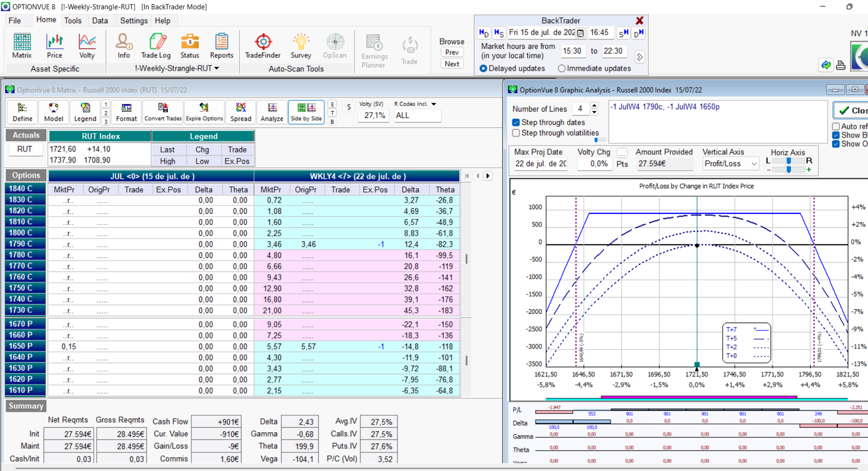The width and height of the screenshot is (868, 471).
Task: Open the Reports icon
Action: (x=222, y=46)
